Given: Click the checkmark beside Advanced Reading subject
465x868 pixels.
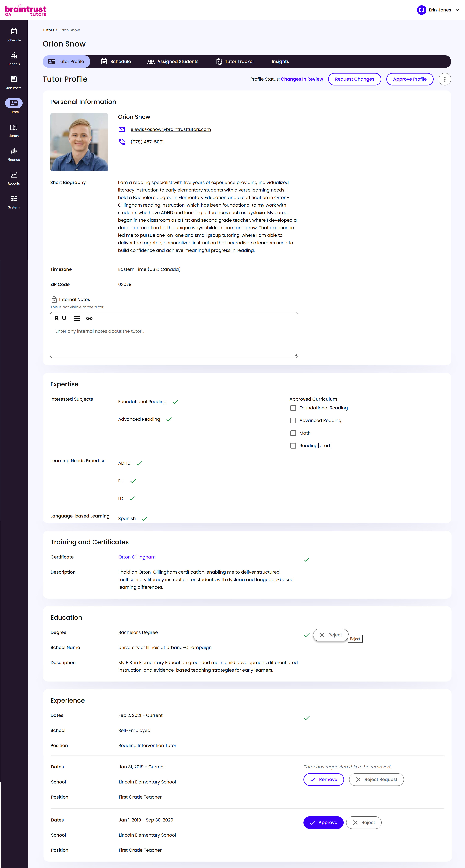Looking at the screenshot, I should pyautogui.click(x=169, y=419).
